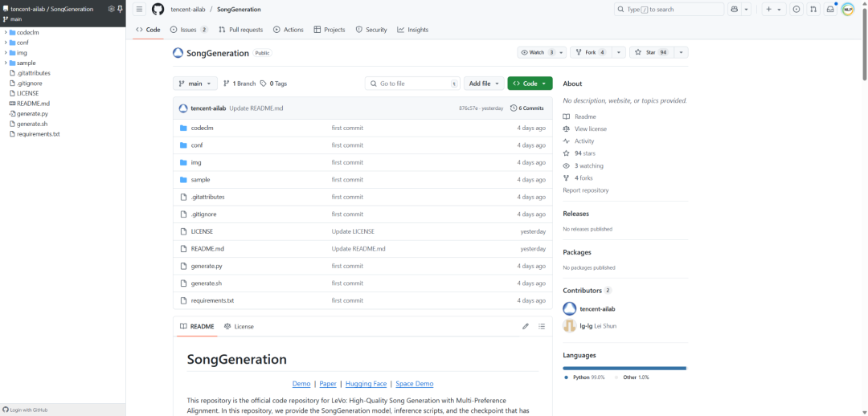Viewport: 868px width, 416px height.
Task: Watch the repository via Watch button
Action: click(536, 52)
